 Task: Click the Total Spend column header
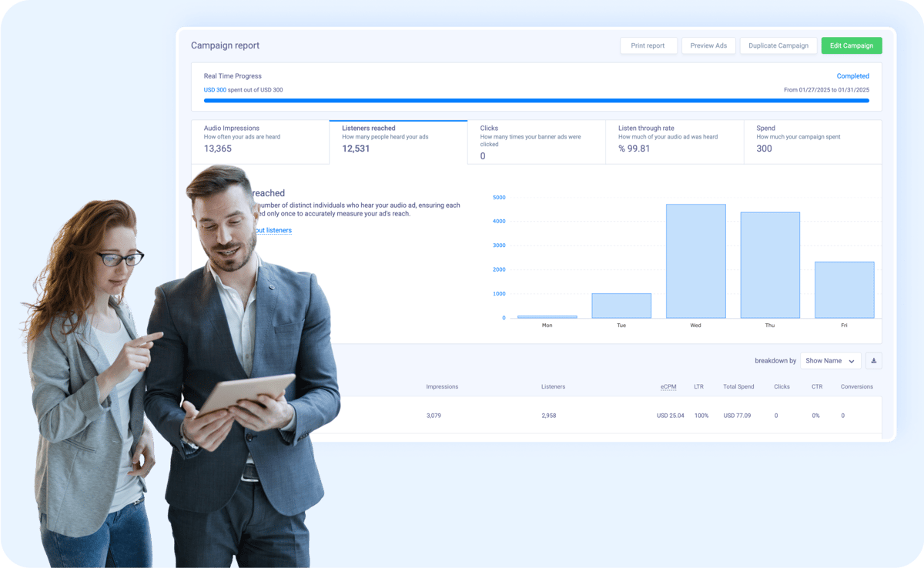[738, 386]
